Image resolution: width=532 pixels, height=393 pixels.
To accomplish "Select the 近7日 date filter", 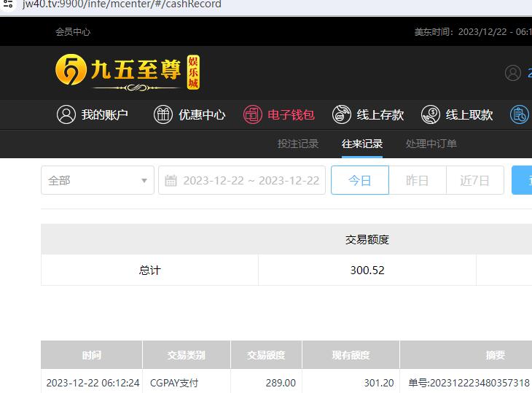I will point(474,180).
